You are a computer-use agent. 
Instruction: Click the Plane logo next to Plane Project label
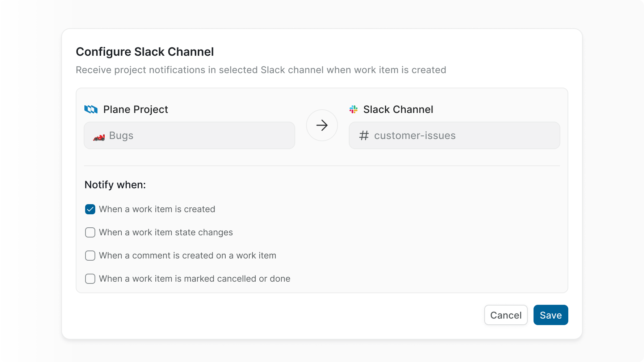tap(91, 109)
